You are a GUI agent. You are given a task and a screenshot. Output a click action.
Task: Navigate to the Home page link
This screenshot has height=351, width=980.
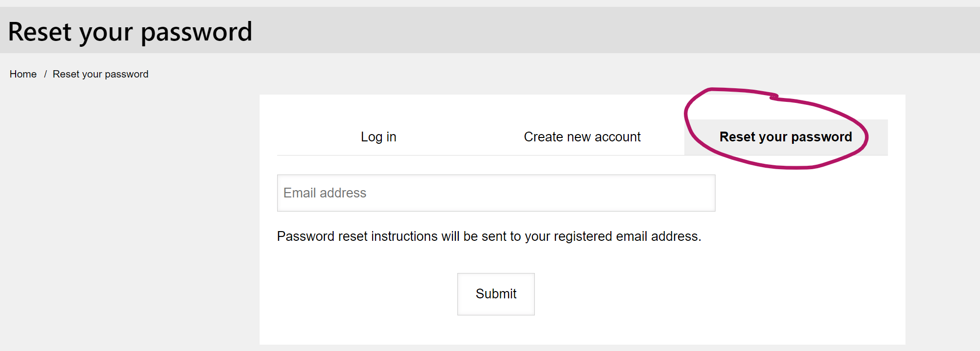[23, 74]
